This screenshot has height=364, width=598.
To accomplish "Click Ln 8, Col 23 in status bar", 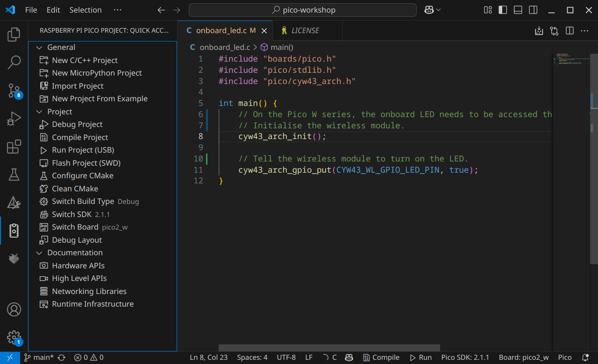I will coord(209,357).
